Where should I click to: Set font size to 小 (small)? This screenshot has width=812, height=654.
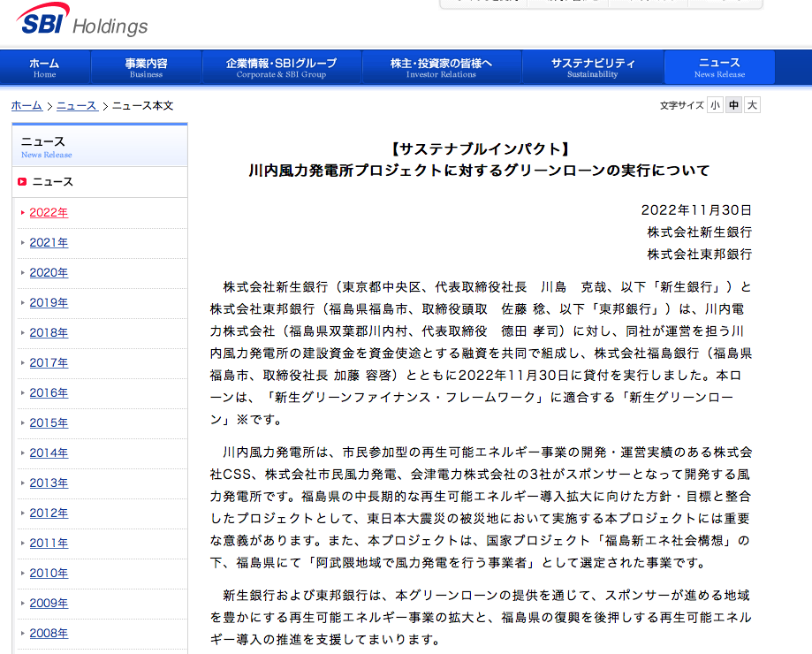[715, 105]
